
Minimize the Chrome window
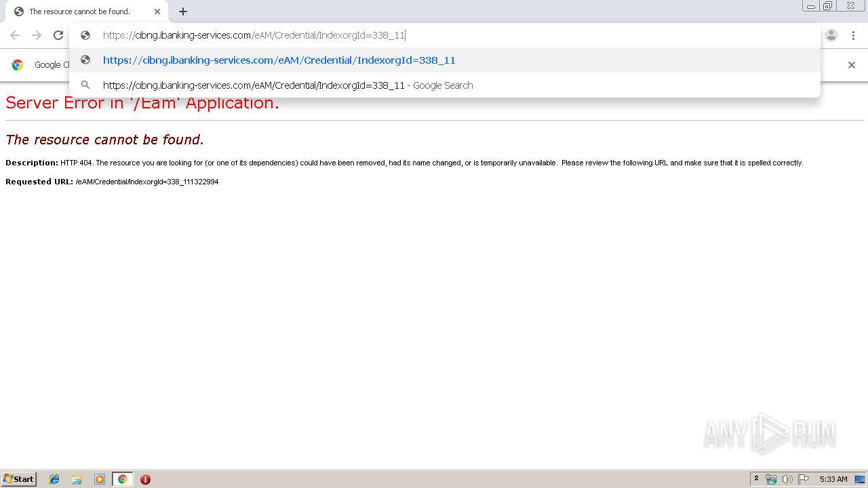(811, 6)
